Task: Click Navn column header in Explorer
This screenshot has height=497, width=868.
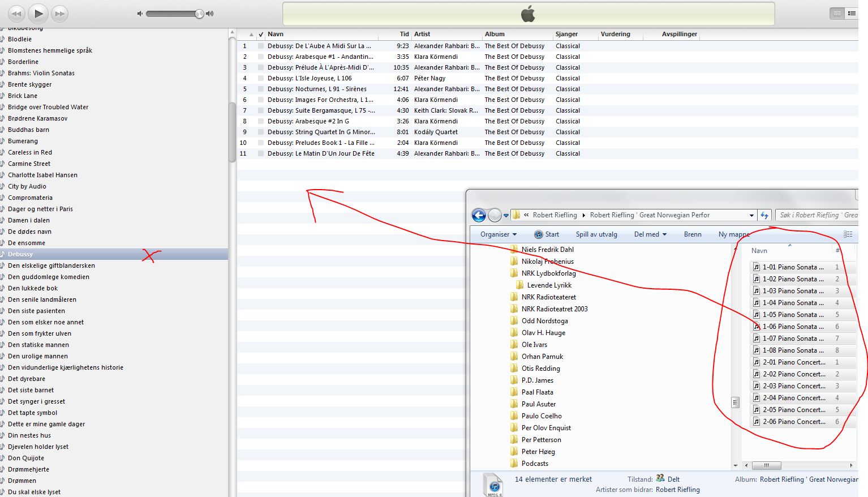Action: 759,251
